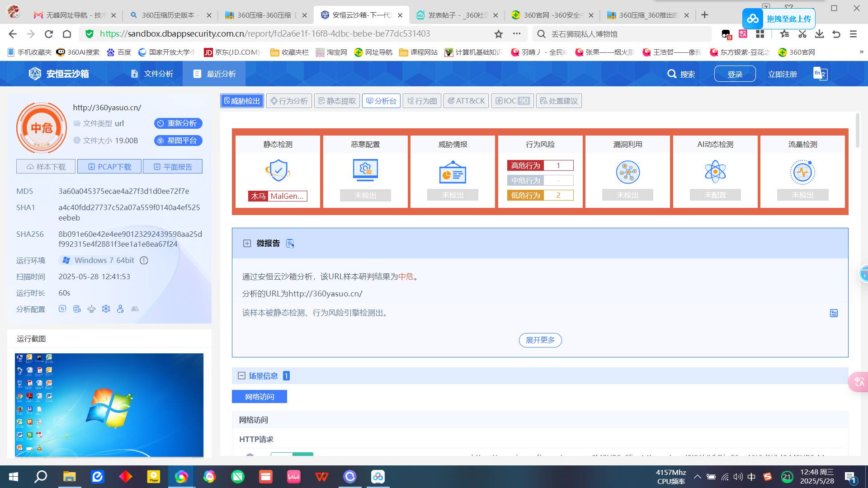Screen dimensions: 868x488
Task: Click the 平面报告 button
Action: [x=173, y=166]
